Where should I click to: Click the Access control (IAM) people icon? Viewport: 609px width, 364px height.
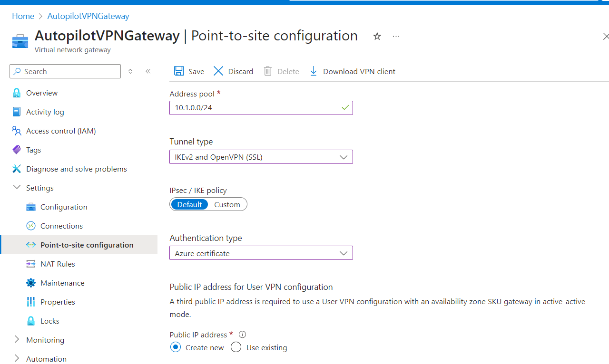pyautogui.click(x=17, y=131)
